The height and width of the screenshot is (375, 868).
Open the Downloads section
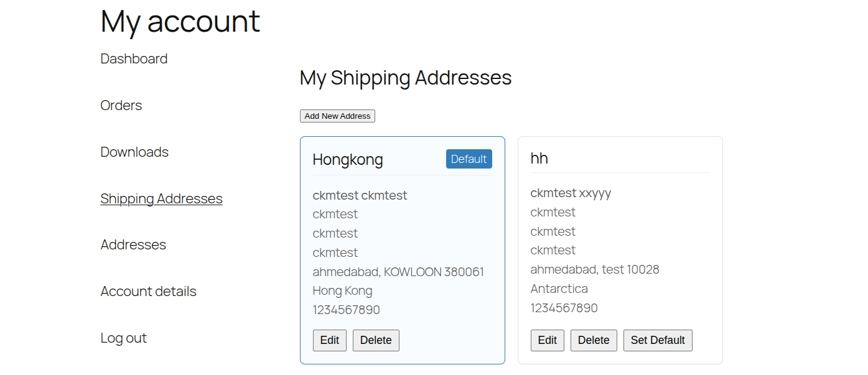point(134,152)
